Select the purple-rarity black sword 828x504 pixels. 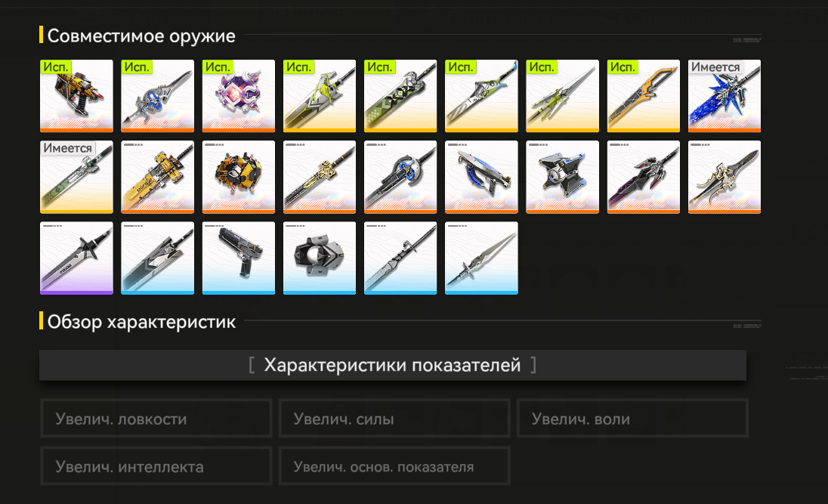[x=76, y=258]
